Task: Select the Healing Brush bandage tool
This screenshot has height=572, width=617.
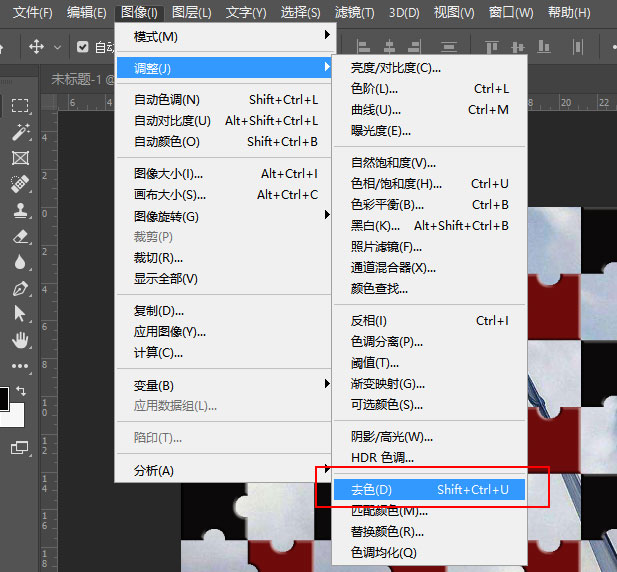Action: [x=20, y=184]
